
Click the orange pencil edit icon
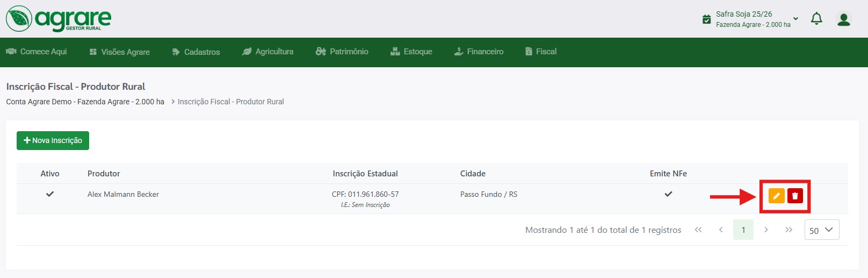click(x=776, y=196)
